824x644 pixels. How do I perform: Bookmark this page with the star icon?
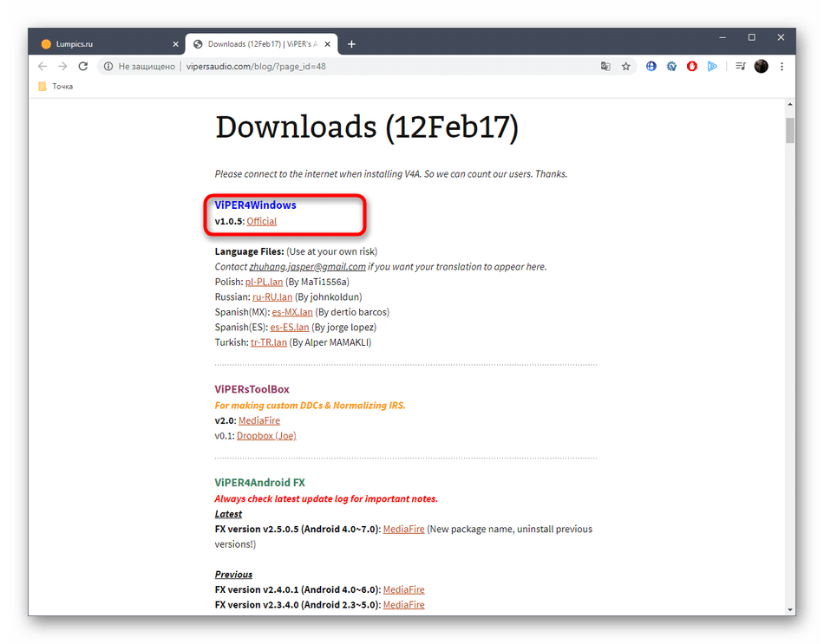[x=625, y=66]
